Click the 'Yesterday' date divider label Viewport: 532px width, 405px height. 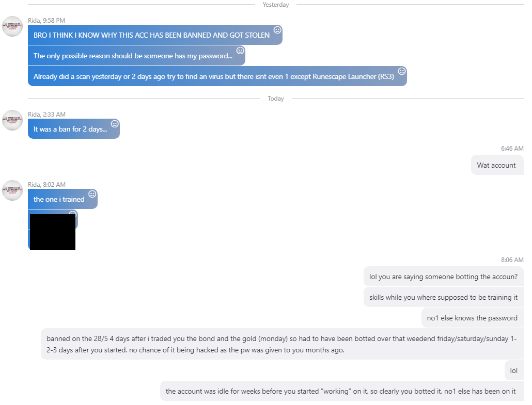(276, 5)
